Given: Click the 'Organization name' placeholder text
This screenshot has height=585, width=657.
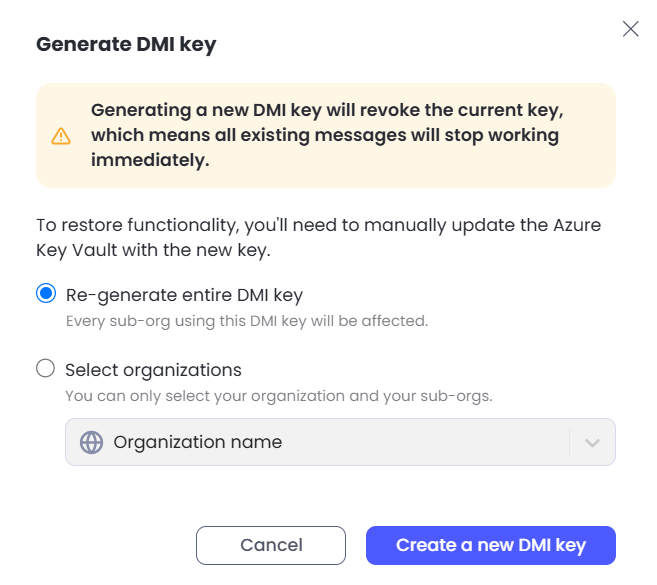Looking at the screenshot, I should tap(198, 442).
